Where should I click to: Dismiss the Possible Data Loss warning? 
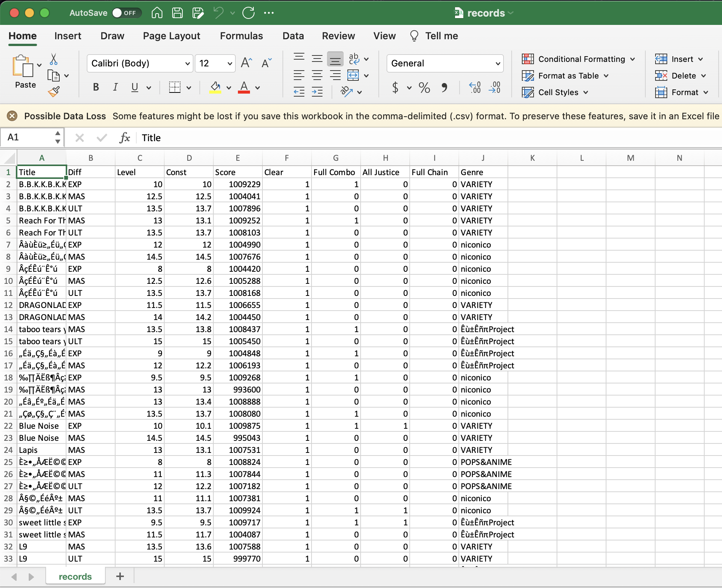(12, 116)
